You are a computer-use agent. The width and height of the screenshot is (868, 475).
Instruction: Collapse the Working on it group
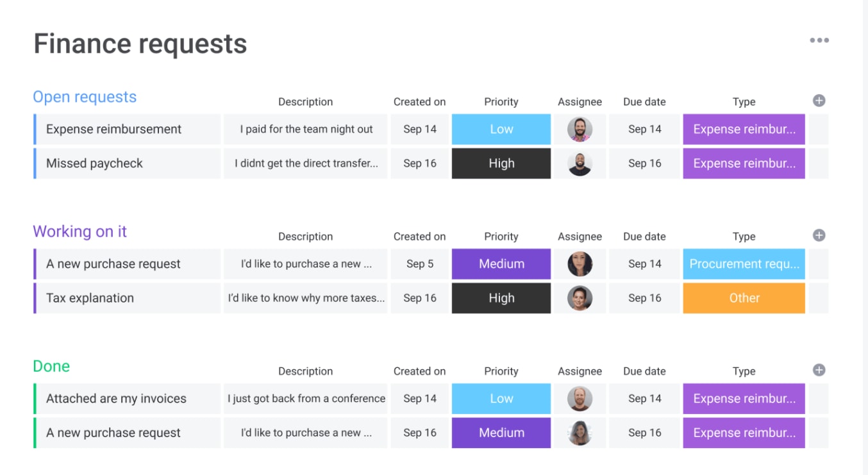(x=80, y=231)
